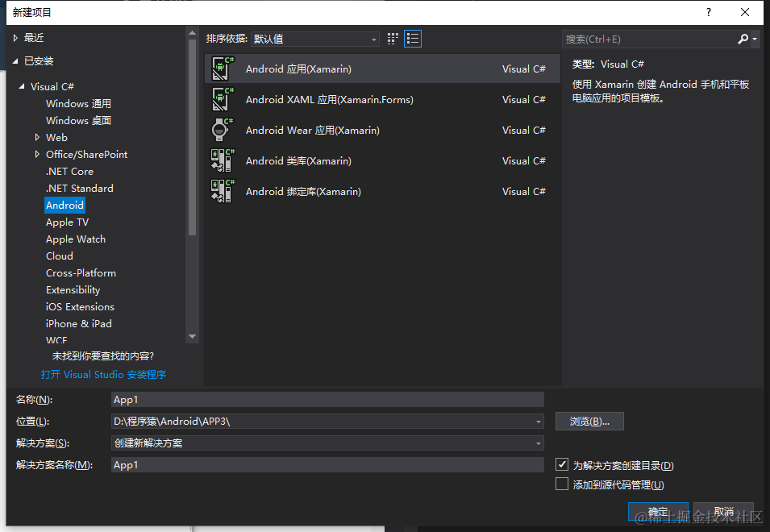
Task: Select Windows 通用 category
Action: click(x=78, y=103)
